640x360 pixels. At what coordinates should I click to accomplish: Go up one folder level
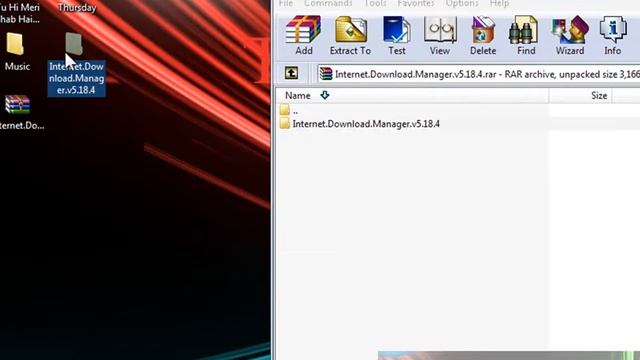coord(291,73)
